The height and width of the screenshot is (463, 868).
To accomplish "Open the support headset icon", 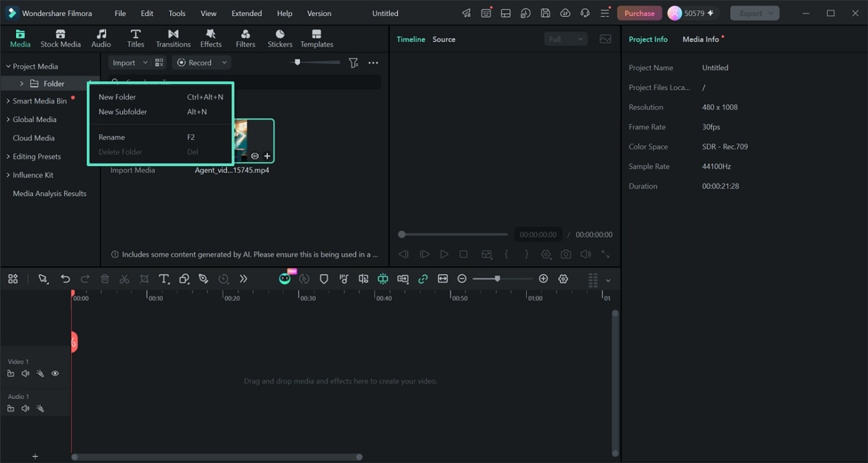I will [585, 13].
